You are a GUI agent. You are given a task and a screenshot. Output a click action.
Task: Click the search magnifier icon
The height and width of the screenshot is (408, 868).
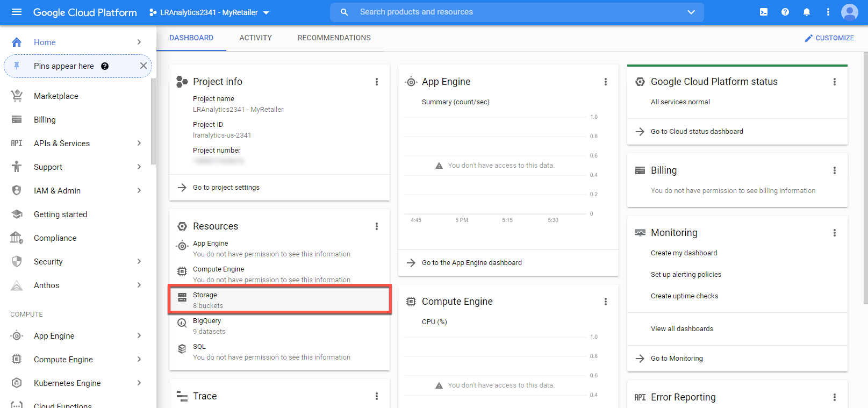pyautogui.click(x=345, y=12)
